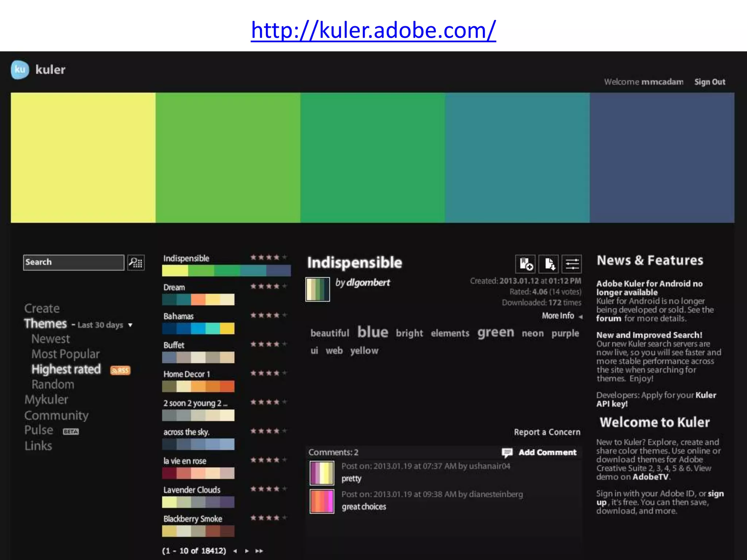This screenshot has width=747, height=560.
Task: Subscribe via RSS icon beside Highest rated
Action: (x=120, y=370)
